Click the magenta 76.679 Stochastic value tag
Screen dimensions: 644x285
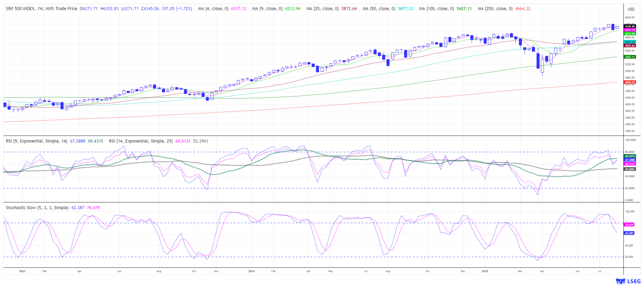629,224
